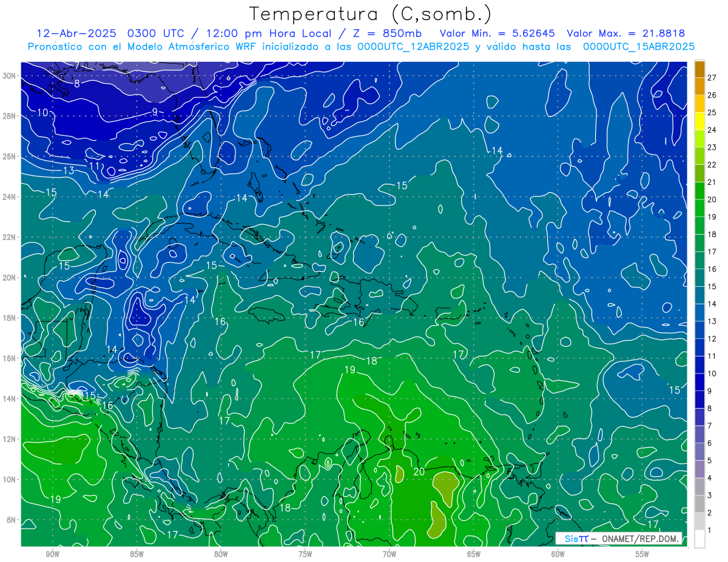728x562 pixels.
Task: Click the '0300 UTC' time text
Action: (157, 33)
